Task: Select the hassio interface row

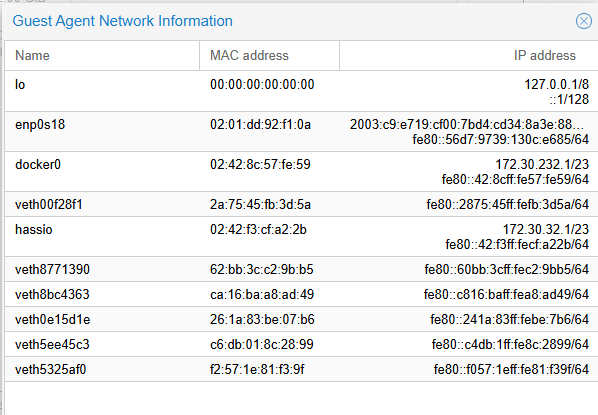Action: coord(301,237)
